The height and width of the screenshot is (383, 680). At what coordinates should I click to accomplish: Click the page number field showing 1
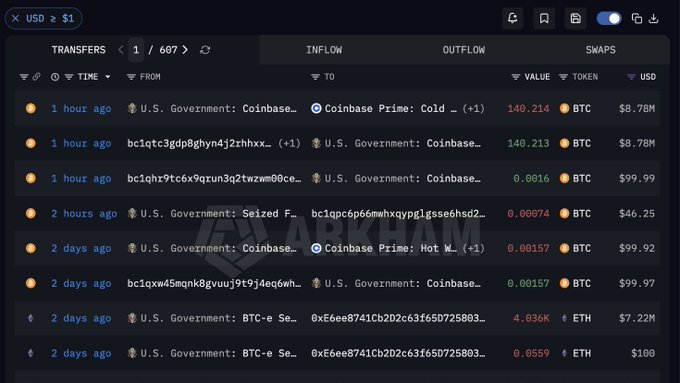pyautogui.click(x=136, y=50)
